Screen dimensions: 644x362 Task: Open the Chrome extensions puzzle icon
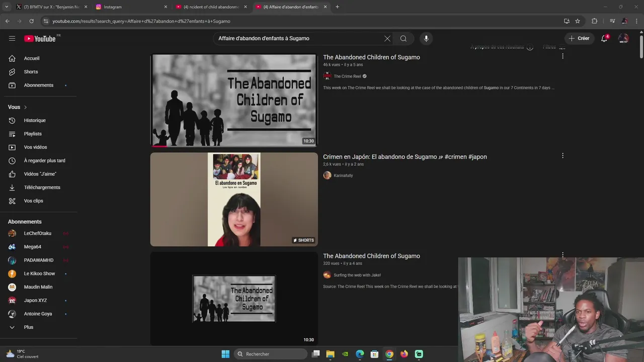594,21
